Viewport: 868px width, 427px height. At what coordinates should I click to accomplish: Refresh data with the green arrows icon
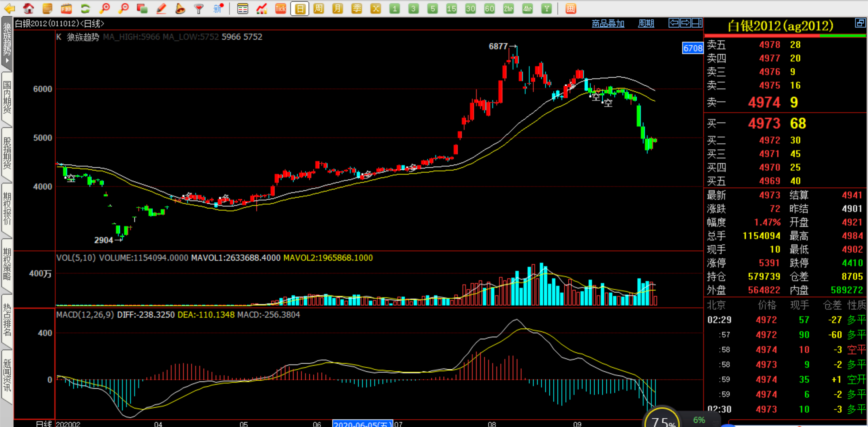pyautogui.click(x=85, y=8)
